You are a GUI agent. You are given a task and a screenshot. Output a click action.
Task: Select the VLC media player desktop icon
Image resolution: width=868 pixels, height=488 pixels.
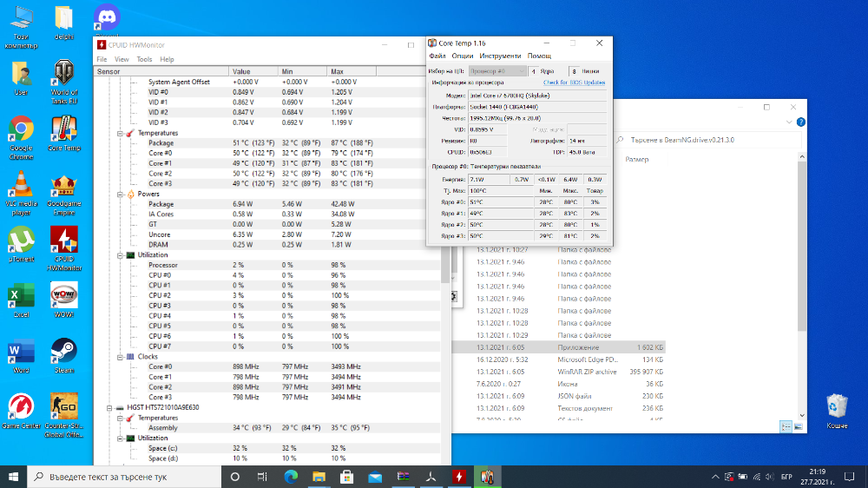coord(21,193)
